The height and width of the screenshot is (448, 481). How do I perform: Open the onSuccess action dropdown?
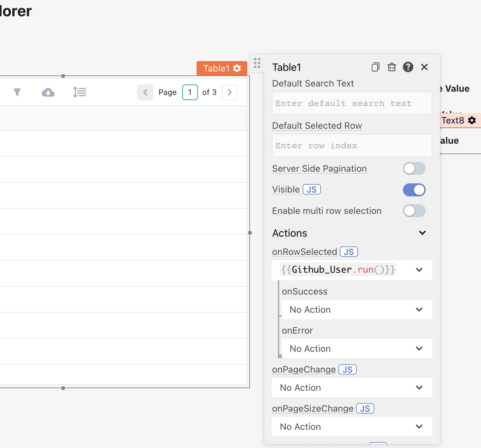357,310
